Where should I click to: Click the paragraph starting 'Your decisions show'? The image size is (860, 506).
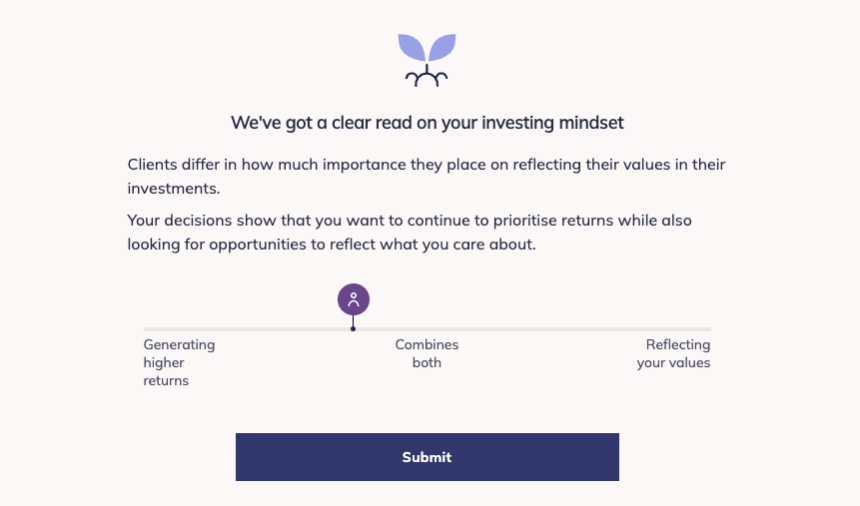coord(410,232)
